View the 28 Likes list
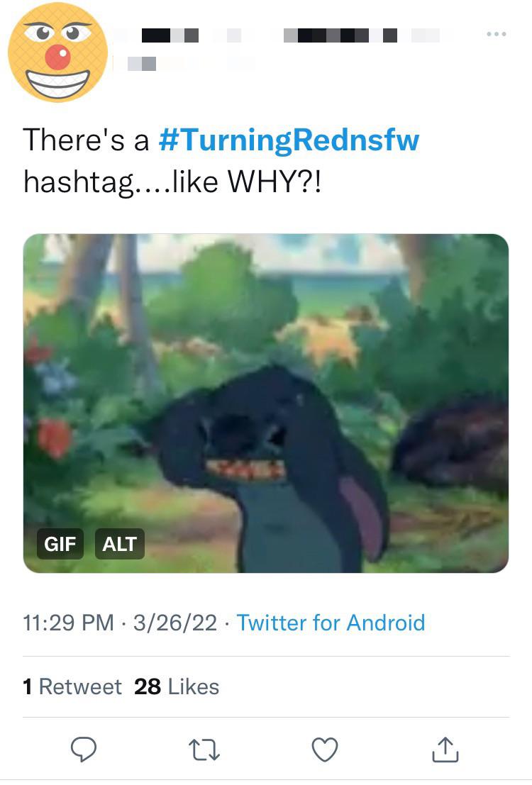This screenshot has width=532, height=785. (x=177, y=686)
